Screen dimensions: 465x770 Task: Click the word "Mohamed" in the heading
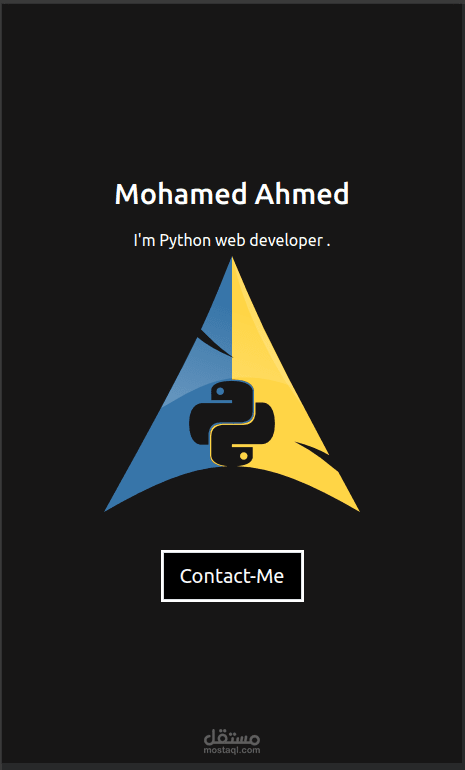point(181,193)
